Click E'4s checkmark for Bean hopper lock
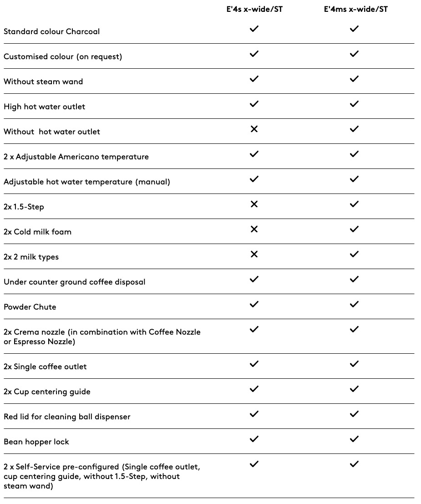This screenshot has height=504, width=421. pos(254,439)
